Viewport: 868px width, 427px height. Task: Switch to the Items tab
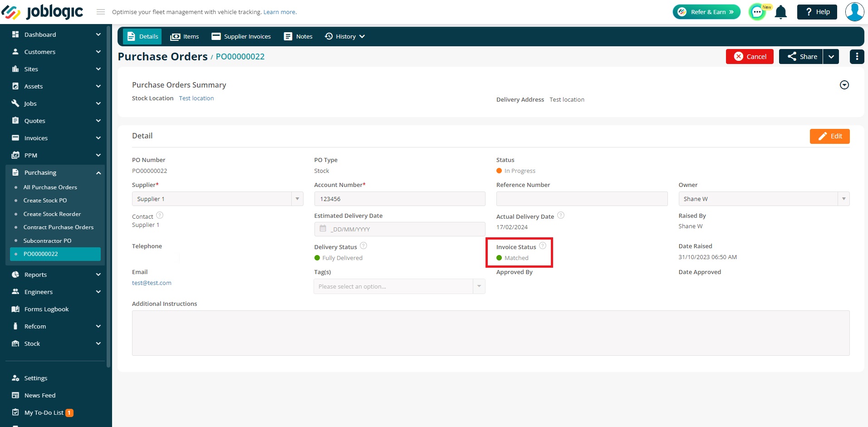tap(185, 36)
